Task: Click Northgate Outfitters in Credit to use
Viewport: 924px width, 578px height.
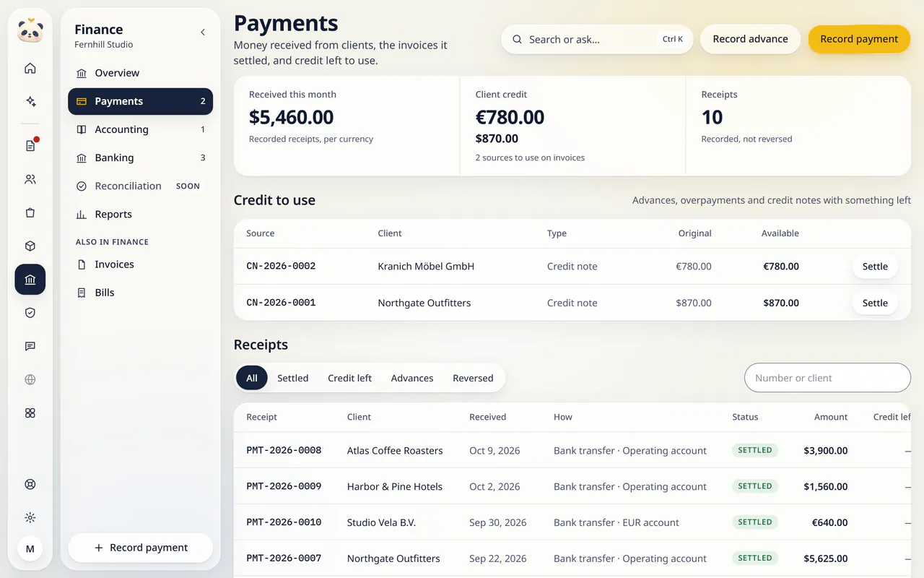Action: [x=424, y=303]
